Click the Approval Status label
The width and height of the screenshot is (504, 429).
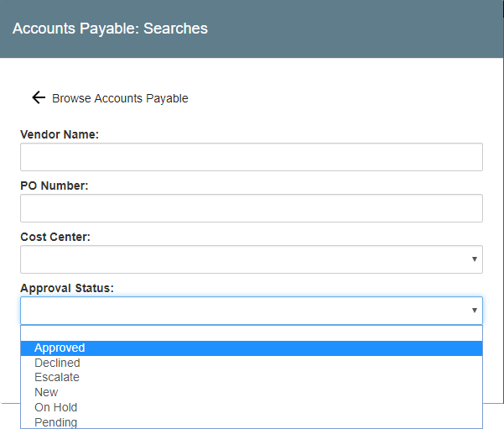pyautogui.click(x=67, y=288)
